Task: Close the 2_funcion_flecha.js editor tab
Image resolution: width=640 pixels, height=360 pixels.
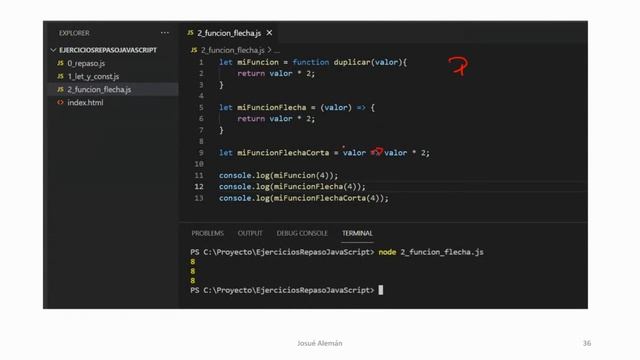Action: [269, 33]
